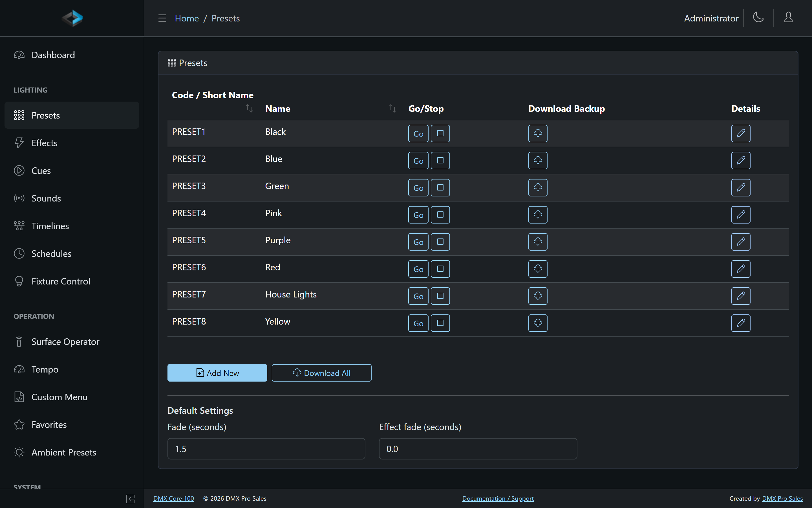
Task: Open Schedules in the sidebar
Action: pyautogui.click(x=72, y=254)
